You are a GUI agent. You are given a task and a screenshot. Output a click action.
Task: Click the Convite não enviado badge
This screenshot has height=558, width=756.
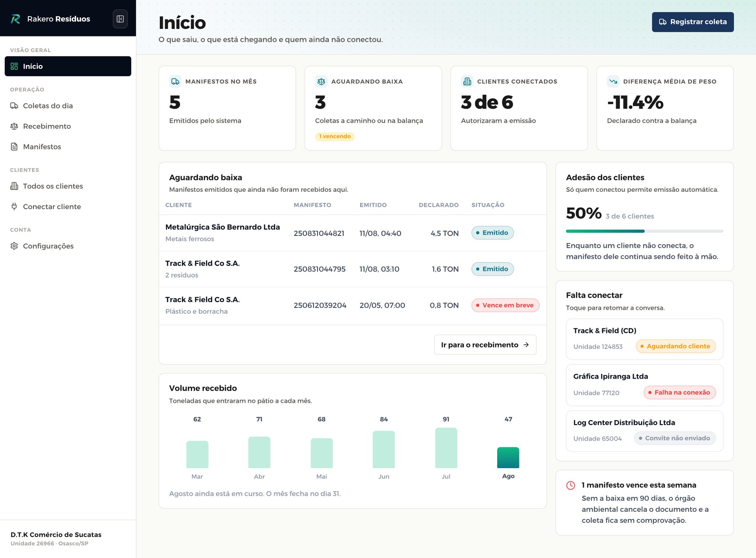click(675, 438)
